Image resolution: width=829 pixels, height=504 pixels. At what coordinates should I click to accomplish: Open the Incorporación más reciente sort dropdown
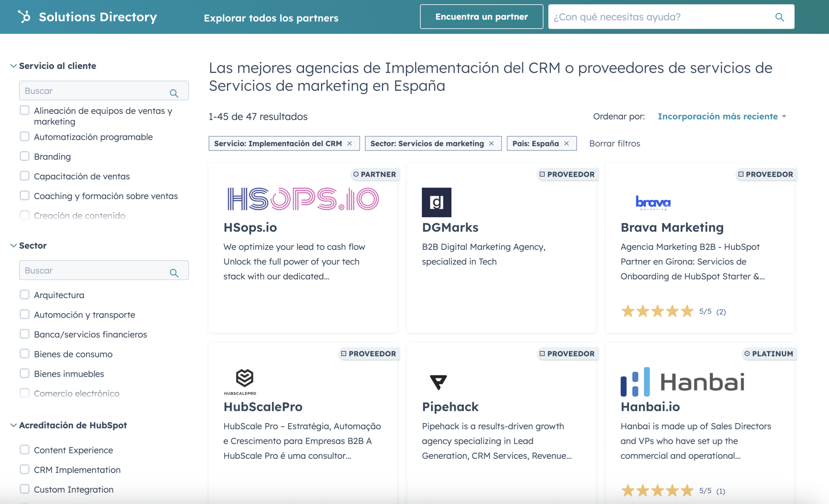[722, 116]
